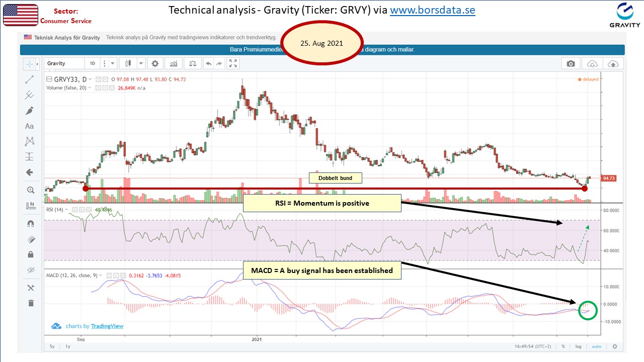Open the GRVY33, D legend dropdown arrow

click(x=90, y=79)
